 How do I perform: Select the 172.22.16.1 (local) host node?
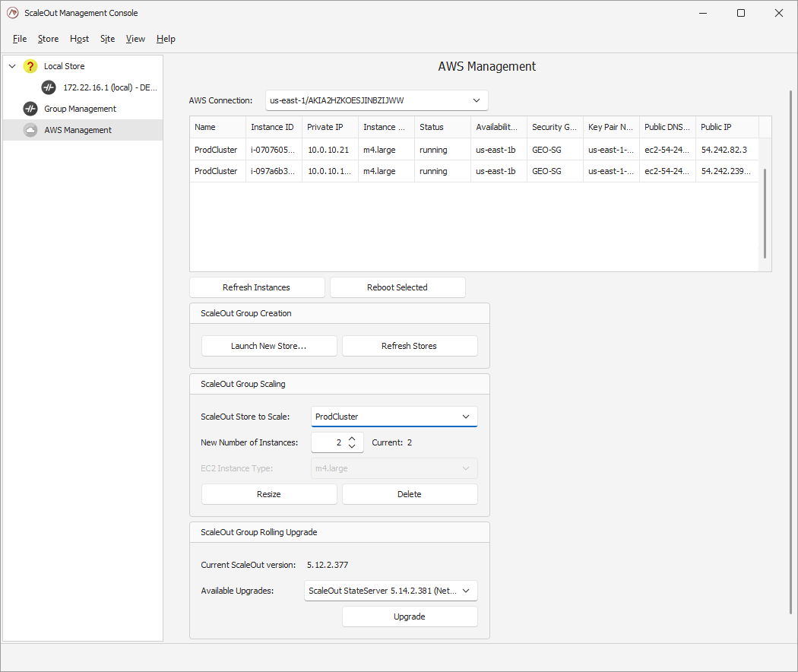click(110, 87)
